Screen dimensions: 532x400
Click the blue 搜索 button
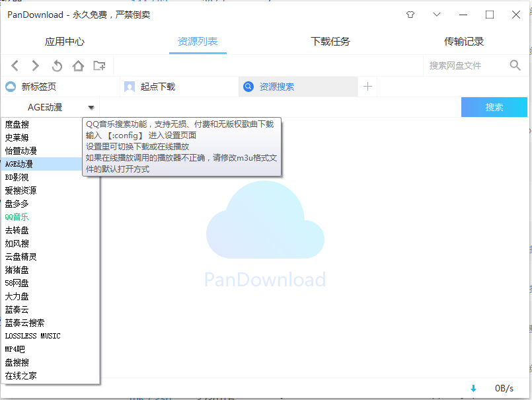(x=494, y=107)
